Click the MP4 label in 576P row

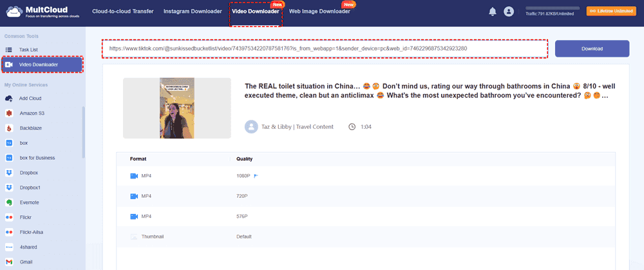pos(146,216)
